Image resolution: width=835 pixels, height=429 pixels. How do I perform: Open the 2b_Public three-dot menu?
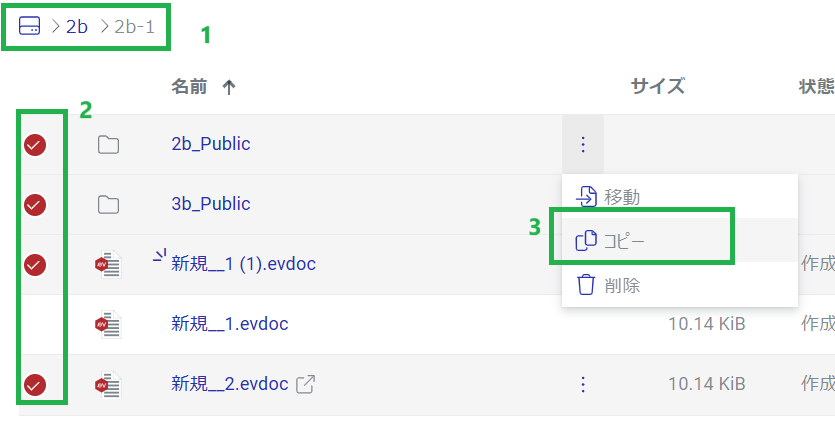[x=583, y=144]
